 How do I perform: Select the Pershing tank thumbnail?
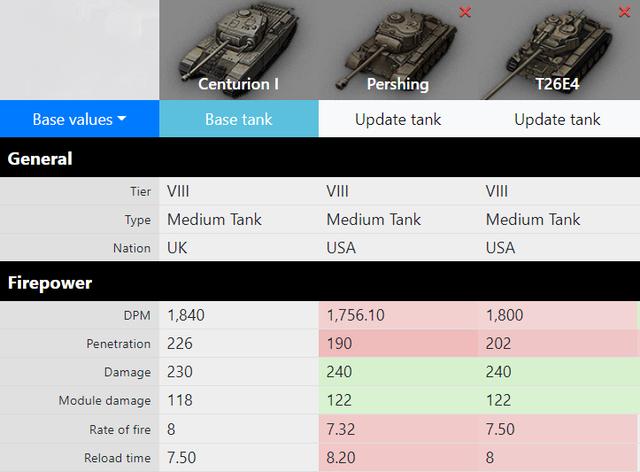coord(398,50)
